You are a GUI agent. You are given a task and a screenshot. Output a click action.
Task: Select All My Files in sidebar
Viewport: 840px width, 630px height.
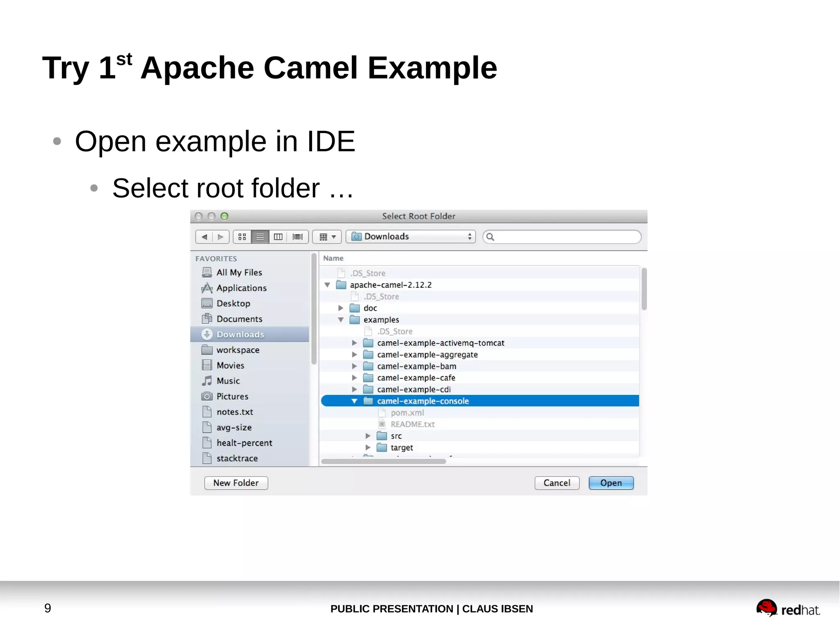[x=250, y=273]
